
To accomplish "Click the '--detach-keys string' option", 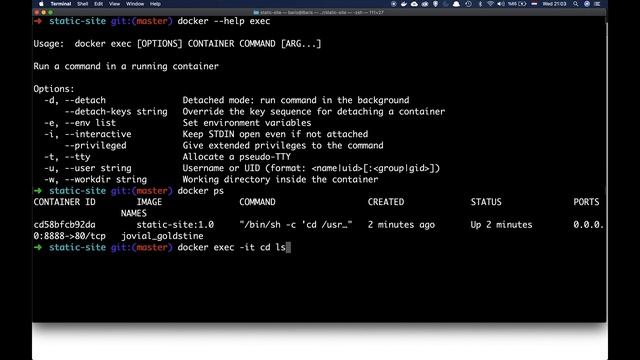I will 116,111.
